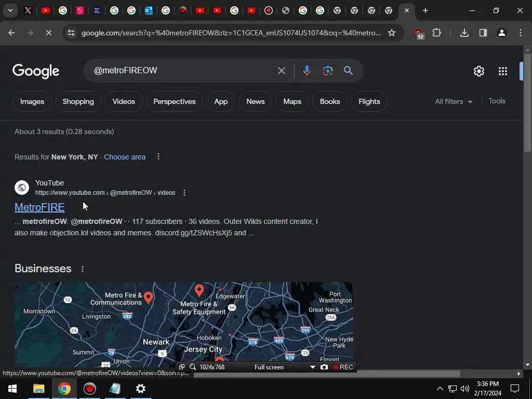Screen dimensions: 532x399
Task: Open the YouTube result's about menu dots
Action: [x=184, y=193]
